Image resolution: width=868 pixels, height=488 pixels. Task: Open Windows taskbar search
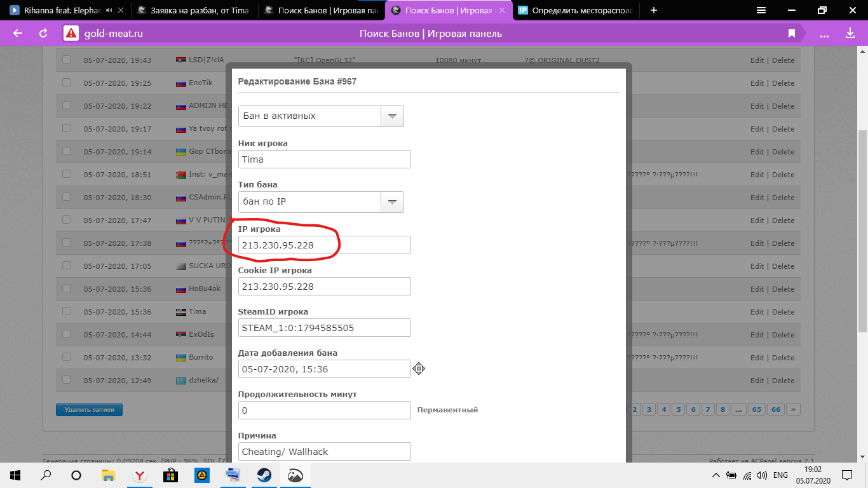pyautogui.click(x=46, y=475)
